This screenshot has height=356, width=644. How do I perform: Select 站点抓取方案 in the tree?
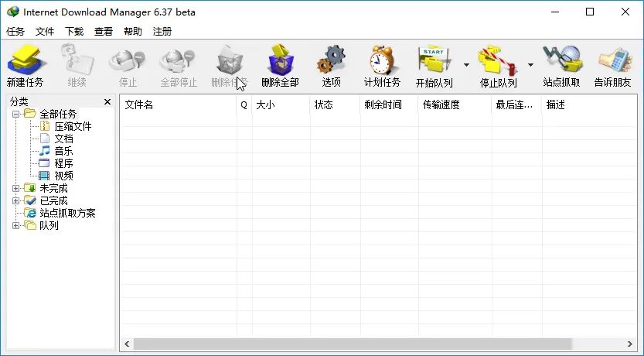coord(67,213)
